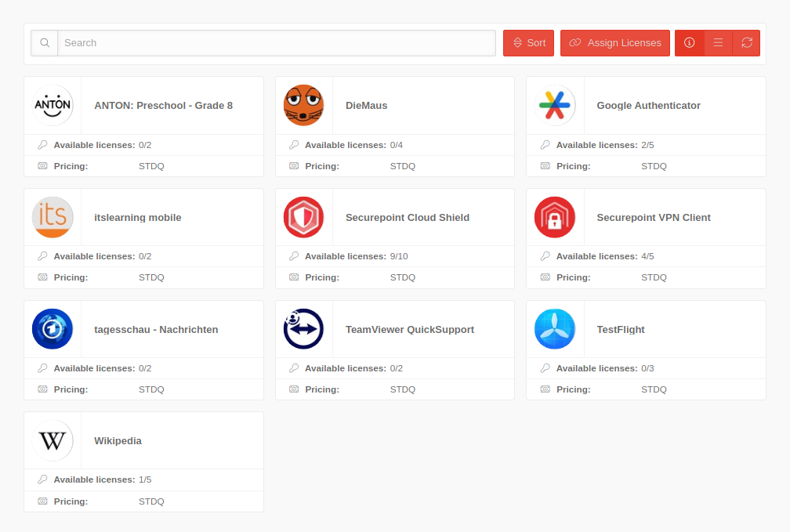Click the ANTON app icon

click(53, 105)
